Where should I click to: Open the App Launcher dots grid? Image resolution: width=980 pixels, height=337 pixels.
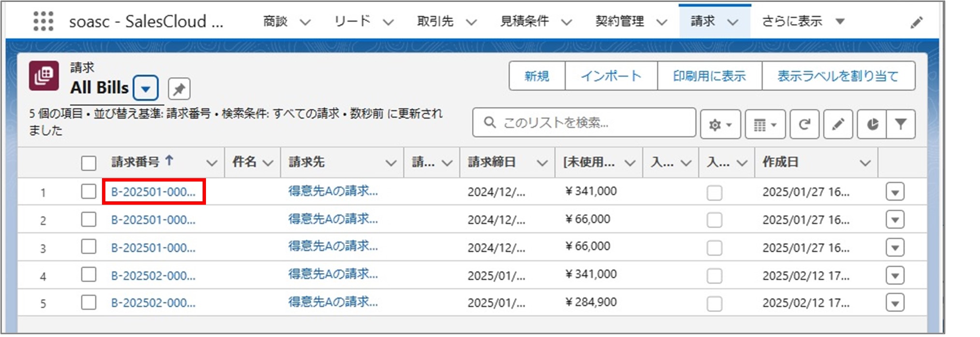43,21
